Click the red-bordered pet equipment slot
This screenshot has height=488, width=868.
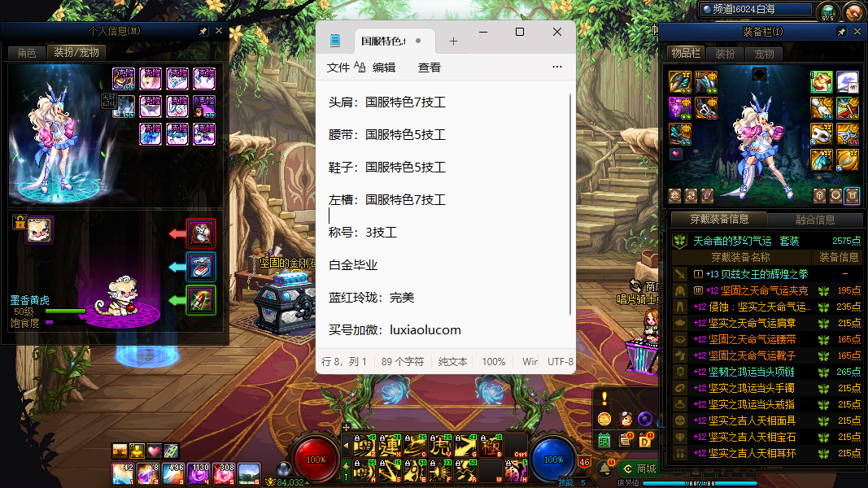point(201,233)
